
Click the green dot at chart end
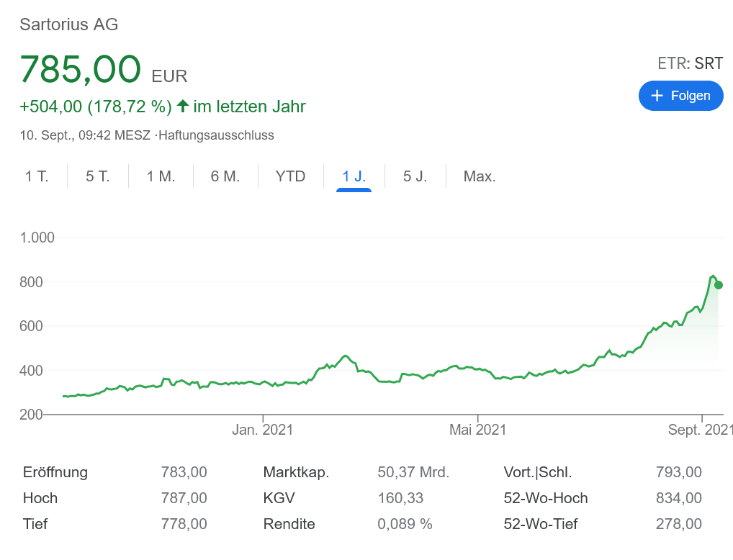tap(718, 285)
